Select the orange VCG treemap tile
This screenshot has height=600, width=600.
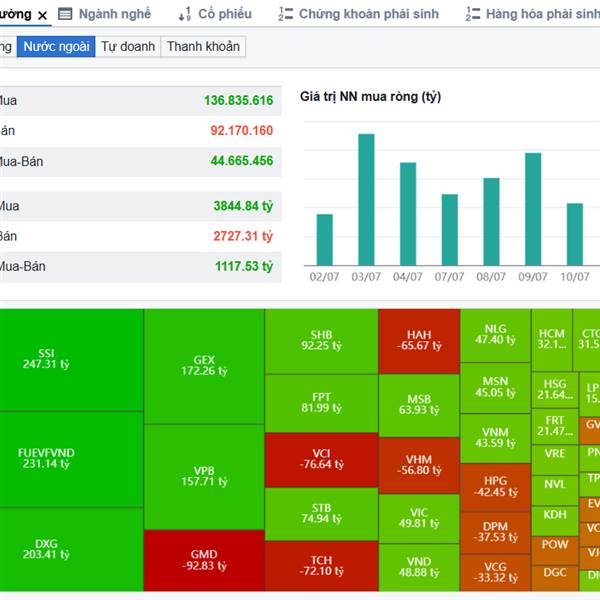(x=496, y=572)
